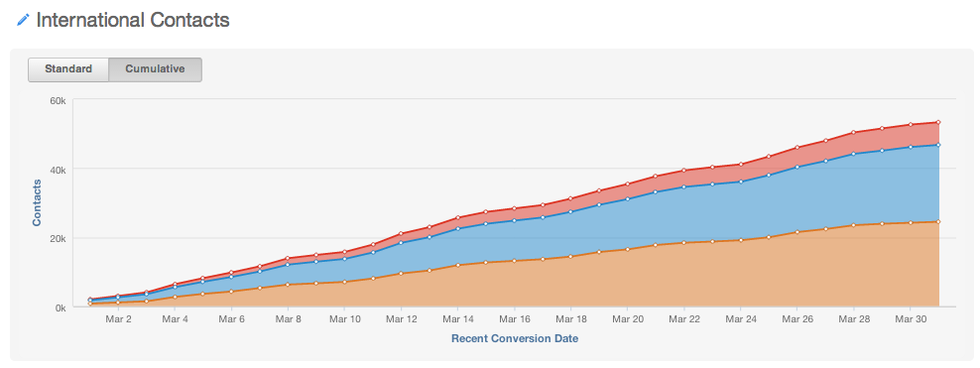Click the Mar 24 x-axis label
This screenshot has width=980, height=368.
click(741, 319)
